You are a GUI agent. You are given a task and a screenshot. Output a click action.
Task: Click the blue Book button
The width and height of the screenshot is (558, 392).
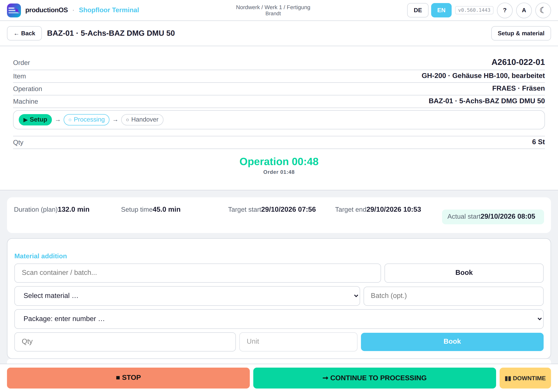pos(452,342)
